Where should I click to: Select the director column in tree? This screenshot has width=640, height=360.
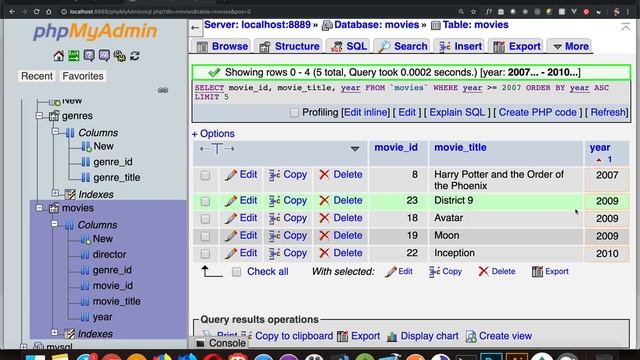pos(109,254)
